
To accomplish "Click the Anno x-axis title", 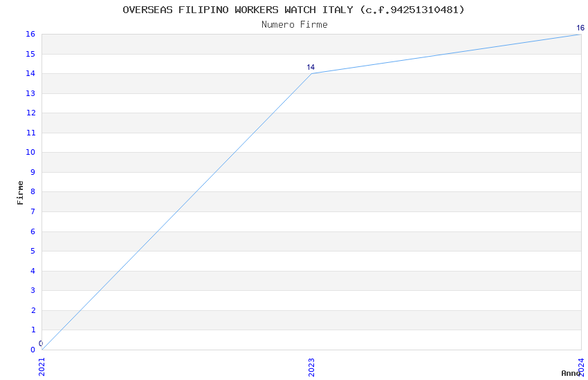I will click(x=571, y=373).
